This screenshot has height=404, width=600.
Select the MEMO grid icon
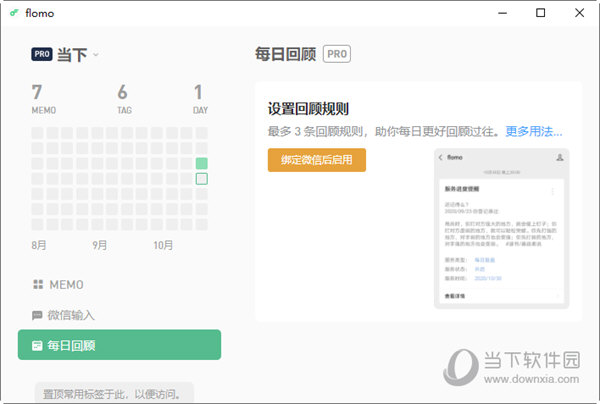click(x=38, y=284)
